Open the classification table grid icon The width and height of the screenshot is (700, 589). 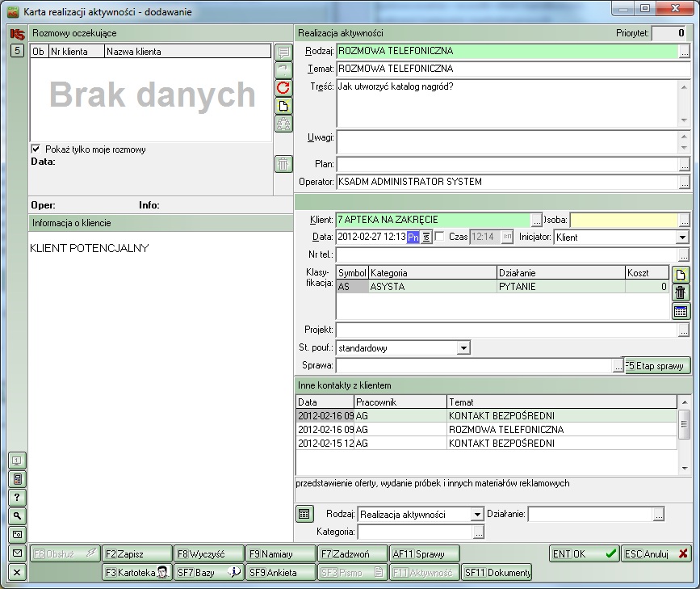pos(681,311)
